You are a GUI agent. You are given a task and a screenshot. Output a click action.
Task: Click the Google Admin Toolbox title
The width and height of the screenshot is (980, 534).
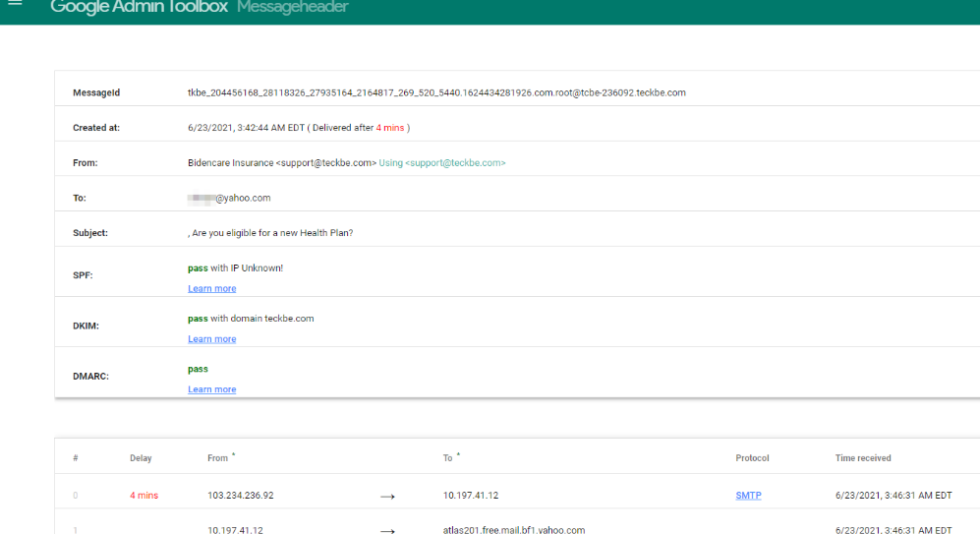click(x=139, y=7)
